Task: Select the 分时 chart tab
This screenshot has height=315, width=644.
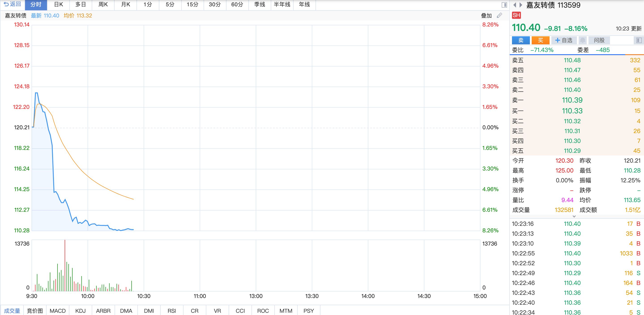Action: pyautogui.click(x=36, y=5)
